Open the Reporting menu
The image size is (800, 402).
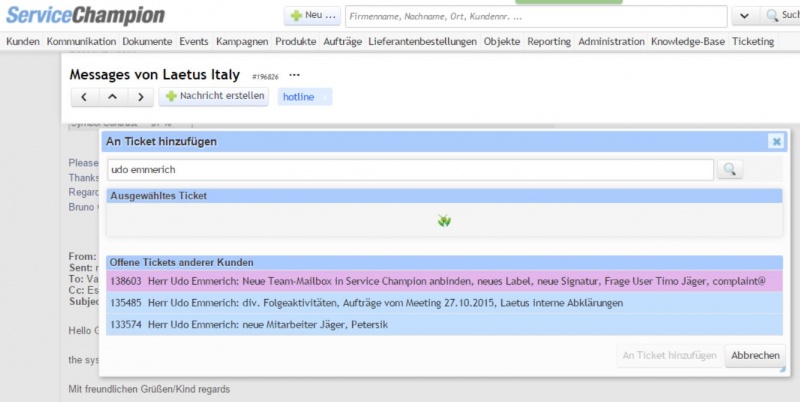click(549, 42)
